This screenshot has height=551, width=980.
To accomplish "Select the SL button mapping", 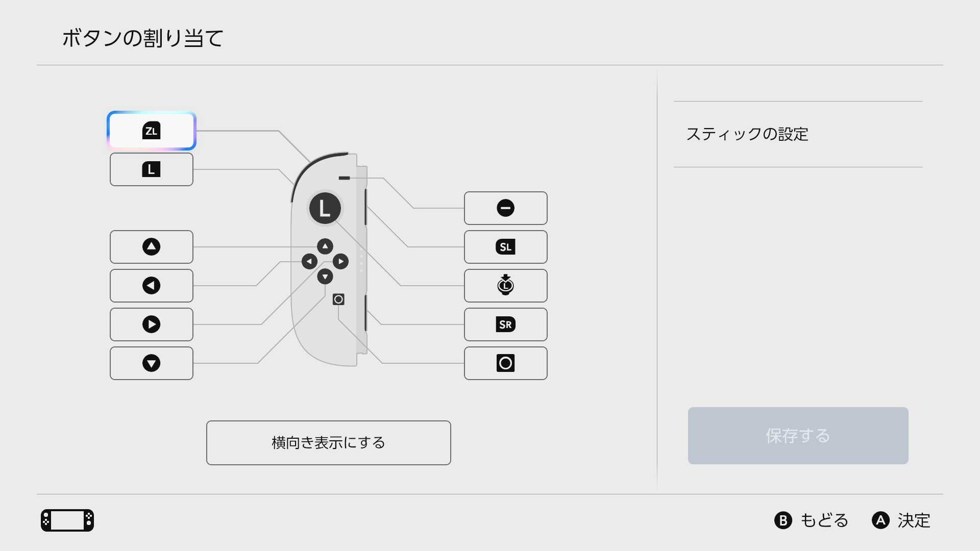I will coord(505,247).
